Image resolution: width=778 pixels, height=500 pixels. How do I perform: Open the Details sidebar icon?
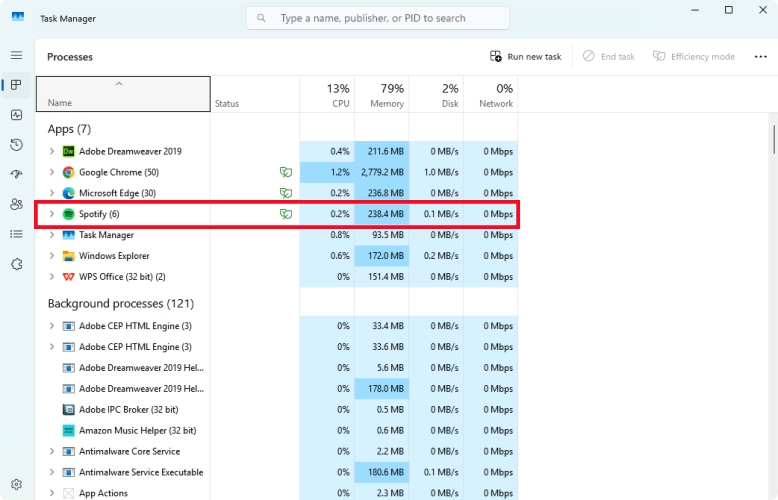point(16,234)
